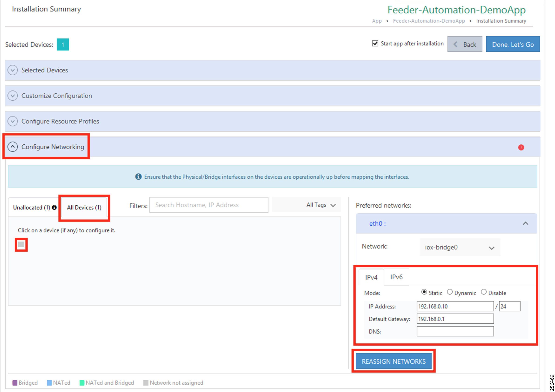Open the All Tags dropdown
Viewport: 555px width, 392px height.
(306, 205)
